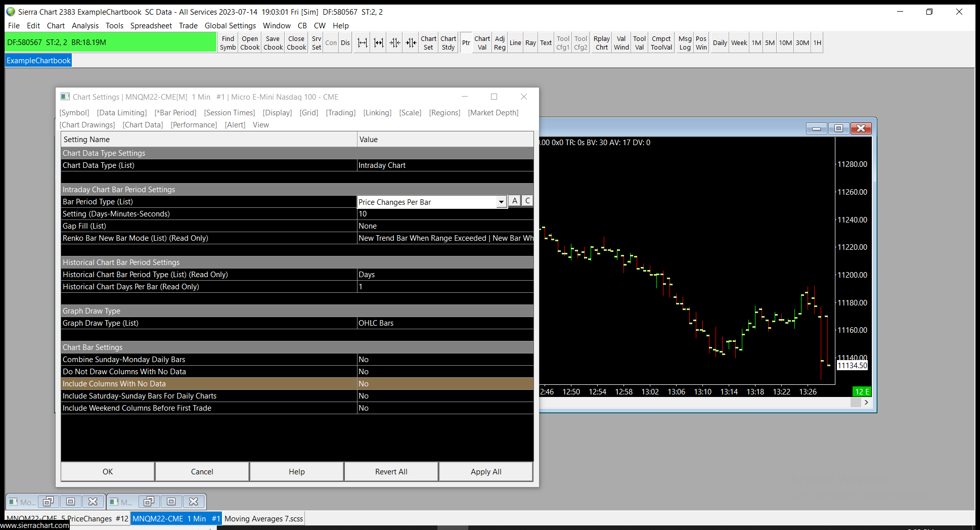The height and width of the screenshot is (530, 980).
Task: Toggle Do Not Draw Columns With No Data
Action: point(445,372)
